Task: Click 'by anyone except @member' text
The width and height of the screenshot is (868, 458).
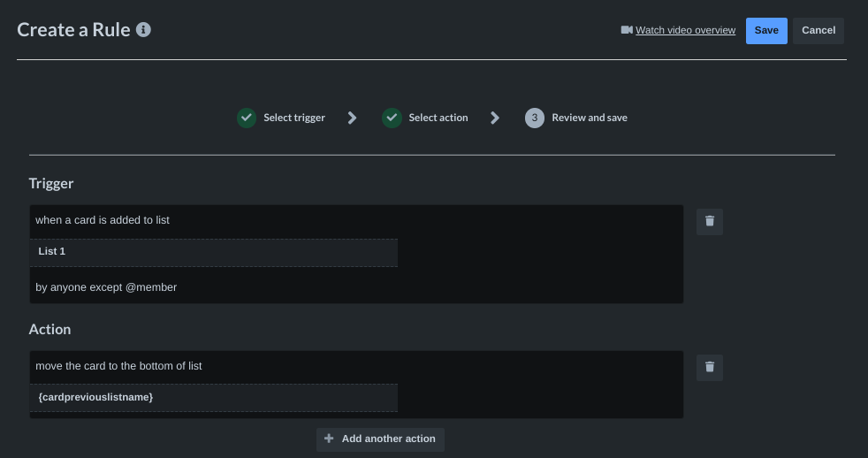Action: click(106, 286)
